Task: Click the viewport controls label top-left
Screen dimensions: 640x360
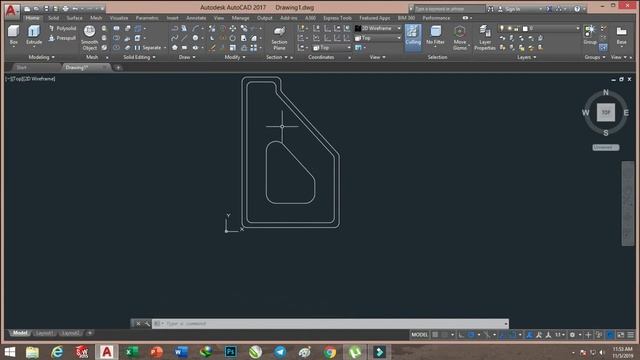Action: click(31, 79)
